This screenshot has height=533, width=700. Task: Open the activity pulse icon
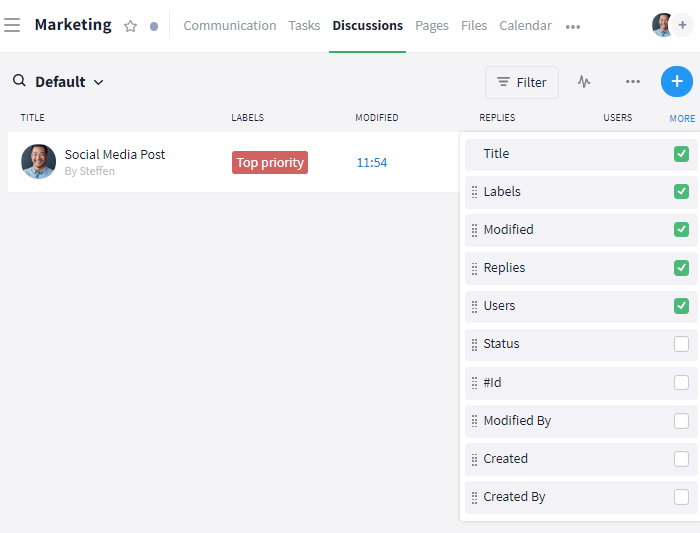(x=584, y=82)
